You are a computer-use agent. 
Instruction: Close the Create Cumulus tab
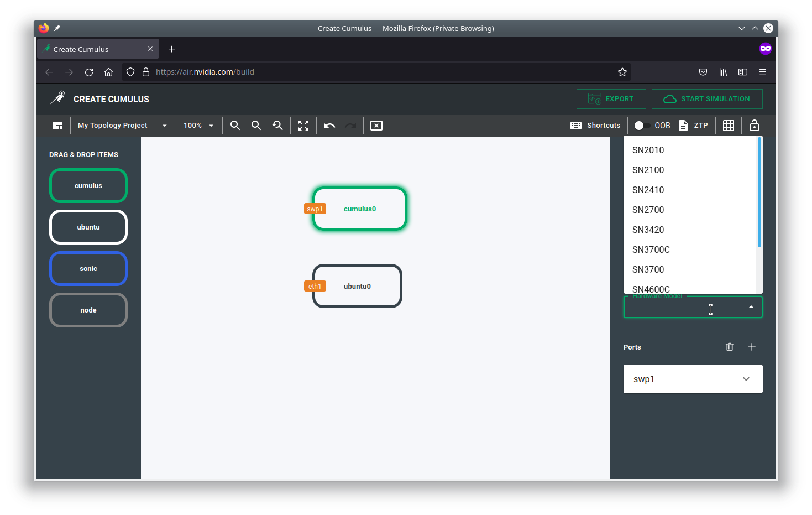(x=150, y=49)
